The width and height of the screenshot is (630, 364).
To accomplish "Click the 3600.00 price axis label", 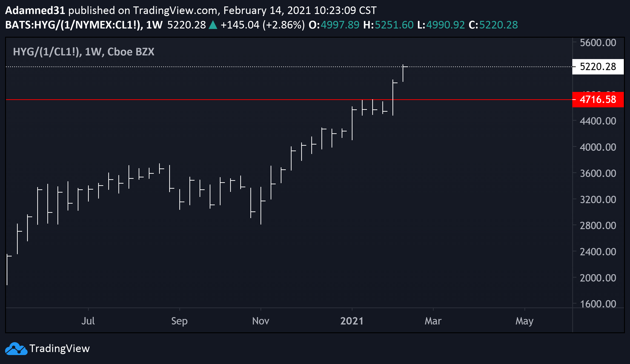I will tap(598, 173).
